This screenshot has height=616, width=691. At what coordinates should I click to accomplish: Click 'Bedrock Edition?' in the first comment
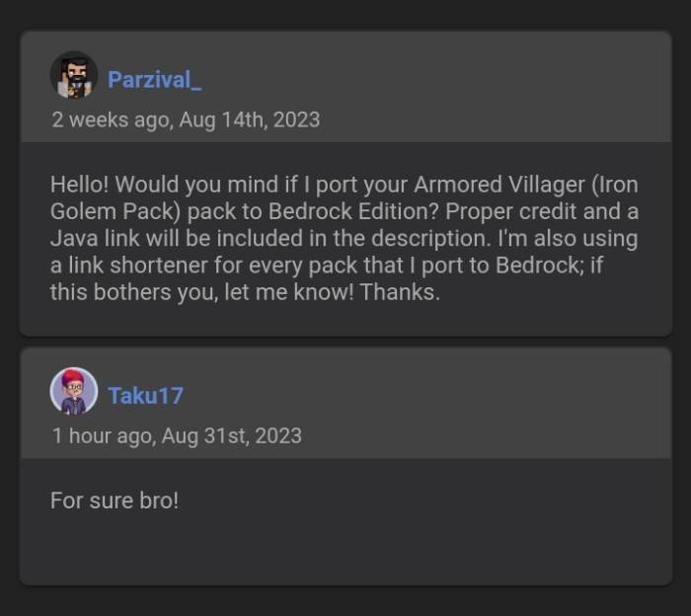click(353, 211)
